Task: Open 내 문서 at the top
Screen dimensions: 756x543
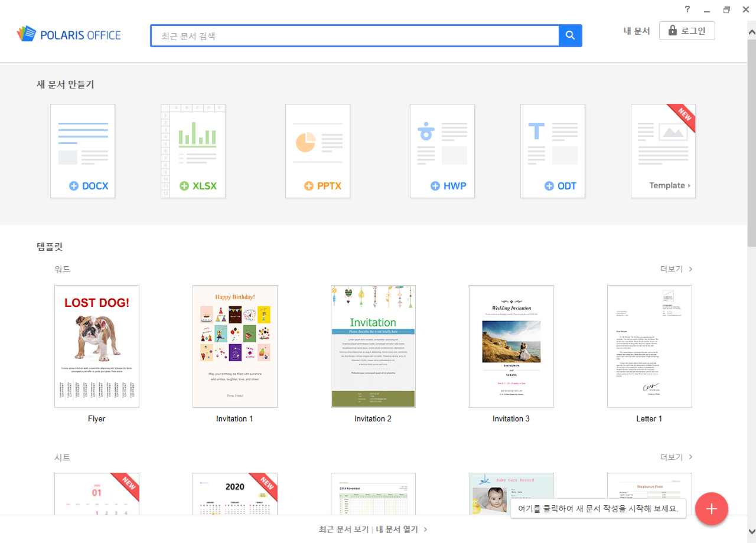Action: (637, 31)
